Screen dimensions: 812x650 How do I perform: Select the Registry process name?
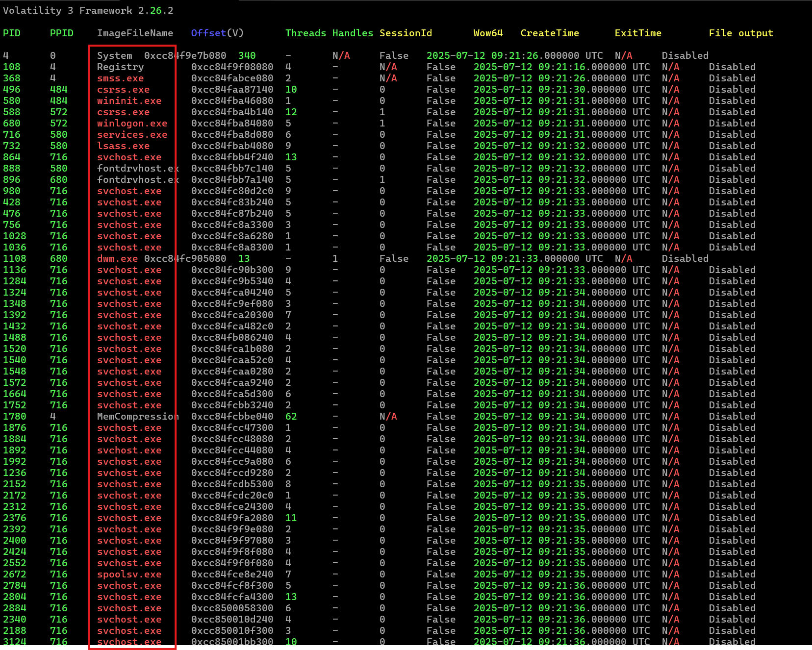click(120, 67)
